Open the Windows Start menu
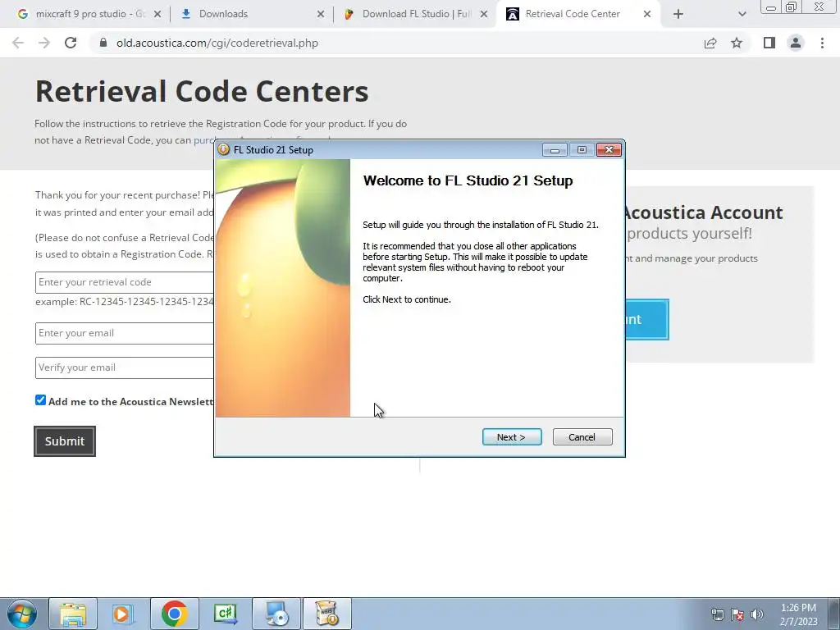The image size is (840, 630). coord(21,614)
